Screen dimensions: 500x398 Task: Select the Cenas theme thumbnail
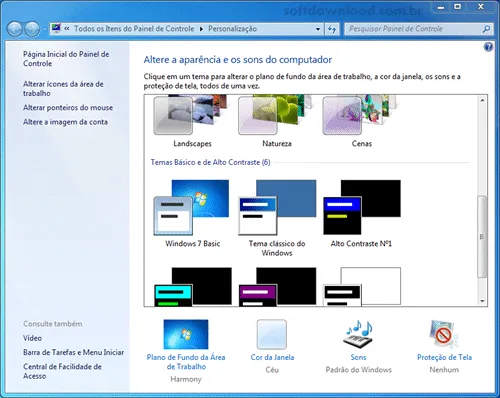click(x=360, y=115)
